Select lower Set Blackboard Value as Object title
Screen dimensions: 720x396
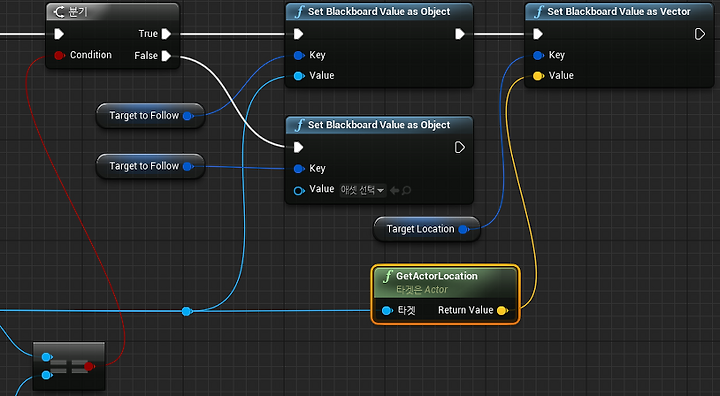[379, 124]
